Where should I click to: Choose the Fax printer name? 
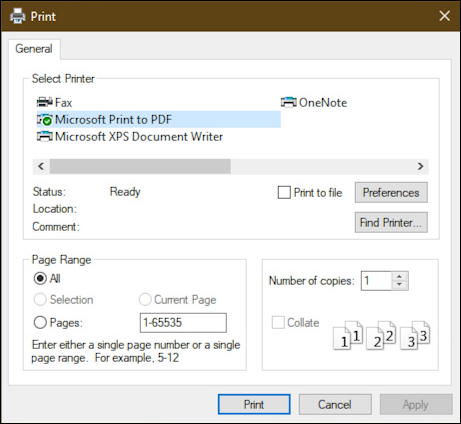pyautogui.click(x=63, y=102)
